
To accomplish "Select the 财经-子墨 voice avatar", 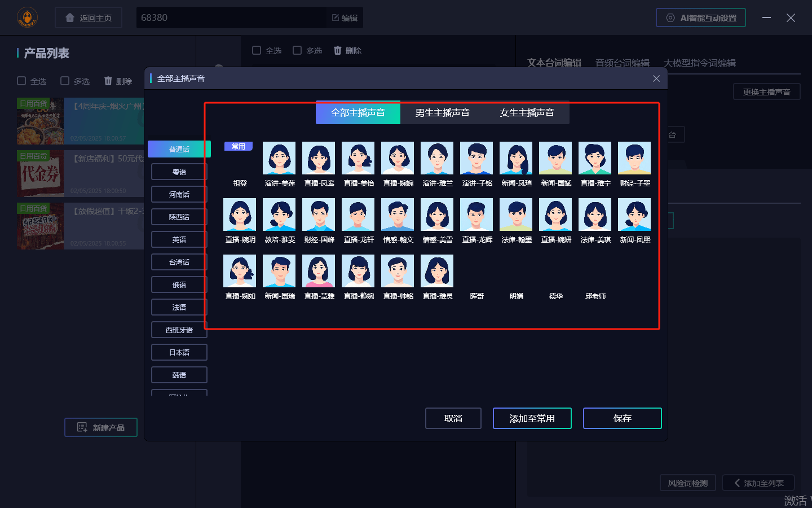I will point(634,158).
